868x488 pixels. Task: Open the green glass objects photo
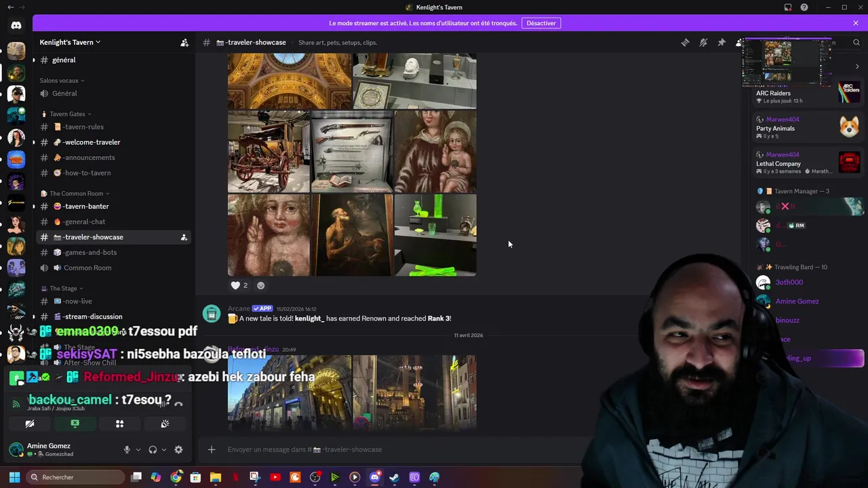coord(435,235)
